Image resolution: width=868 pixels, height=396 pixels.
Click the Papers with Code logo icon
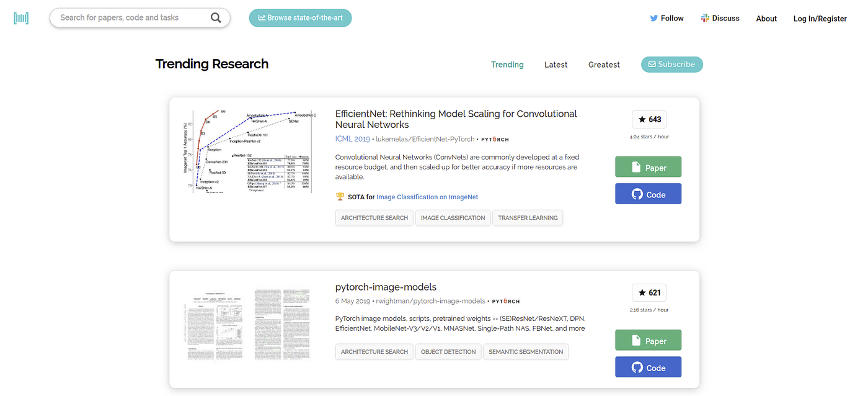(21, 18)
